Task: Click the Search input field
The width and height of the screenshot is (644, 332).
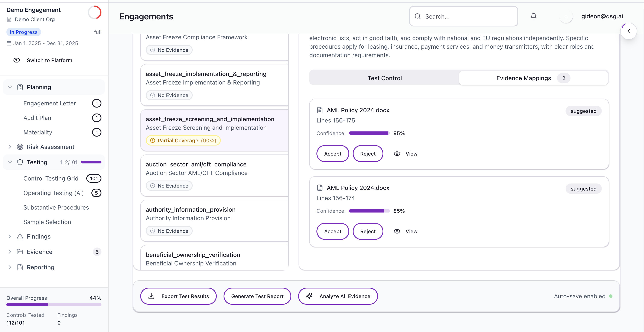Action: click(464, 16)
